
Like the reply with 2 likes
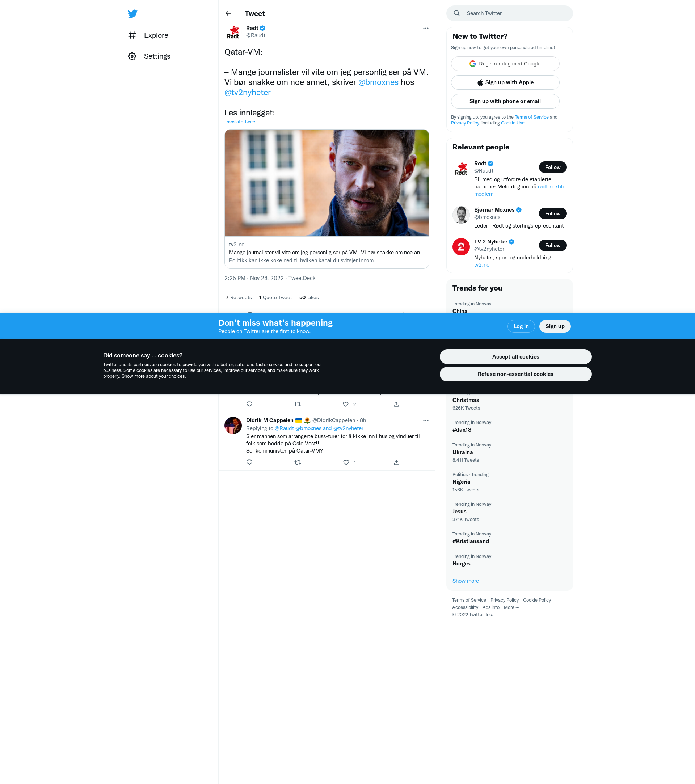[x=346, y=404]
